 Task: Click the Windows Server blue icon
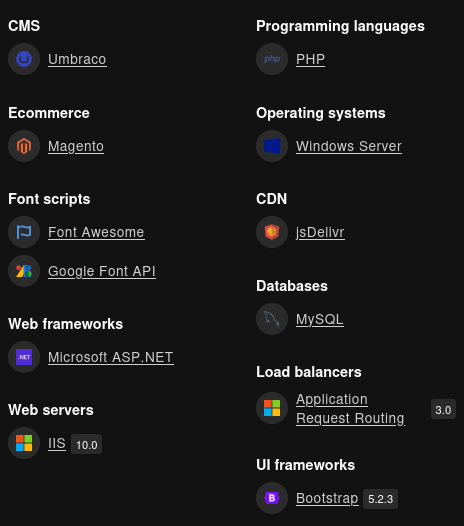pos(272,146)
